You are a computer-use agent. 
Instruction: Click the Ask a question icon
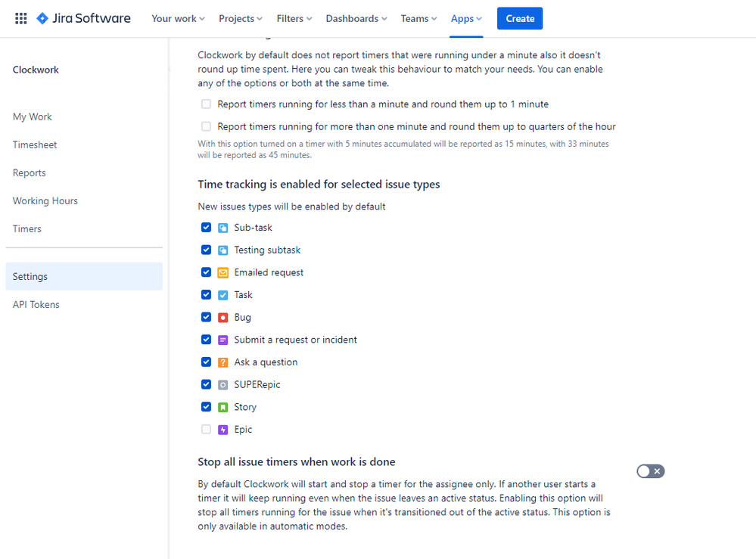point(223,362)
